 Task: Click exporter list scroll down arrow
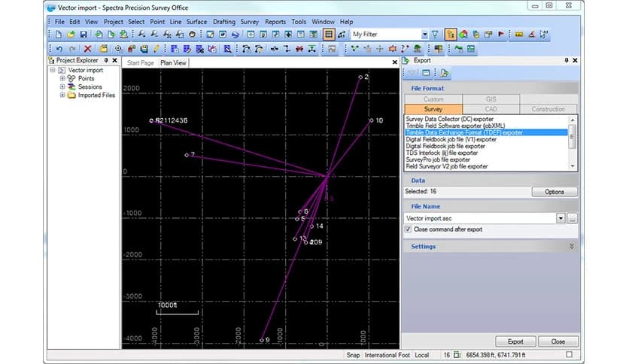pyautogui.click(x=573, y=166)
